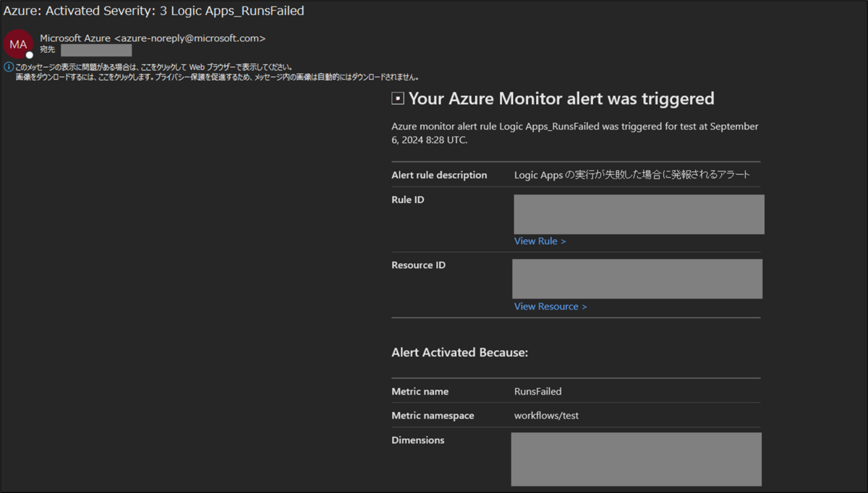868x493 pixels.
Task: Click the Dimensions label
Action: (418, 440)
